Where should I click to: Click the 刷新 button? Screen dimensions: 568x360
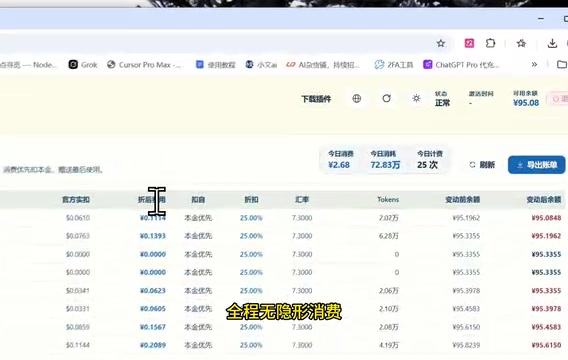(x=482, y=165)
